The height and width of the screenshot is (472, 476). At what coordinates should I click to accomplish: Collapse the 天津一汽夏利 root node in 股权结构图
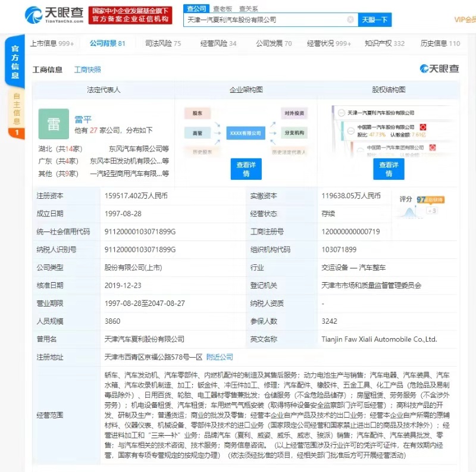pyautogui.click(x=340, y=112)
